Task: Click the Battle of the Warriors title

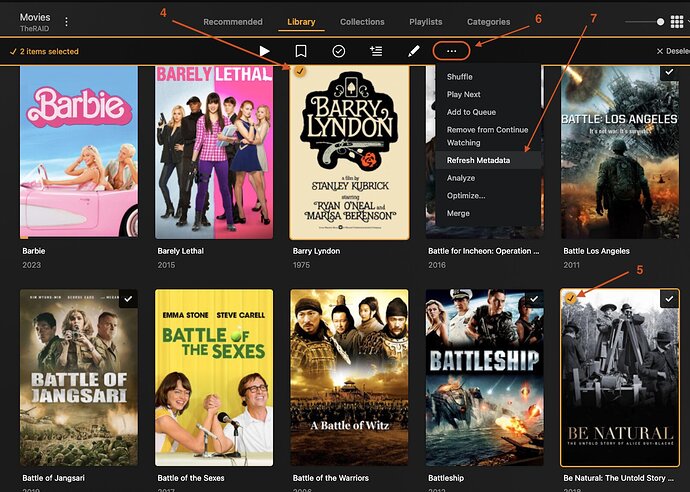Action: click(330, 477)
